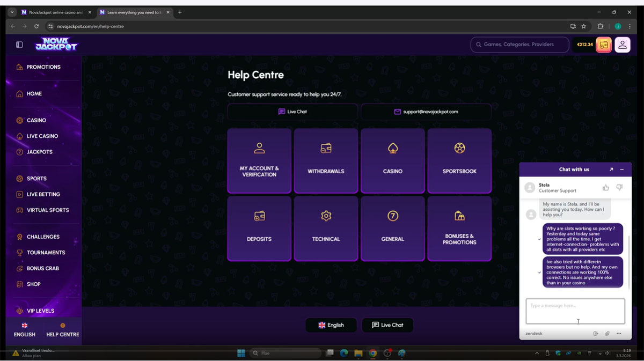Open the user profile icon
This screenshot has height=361, width=644.
622,45
